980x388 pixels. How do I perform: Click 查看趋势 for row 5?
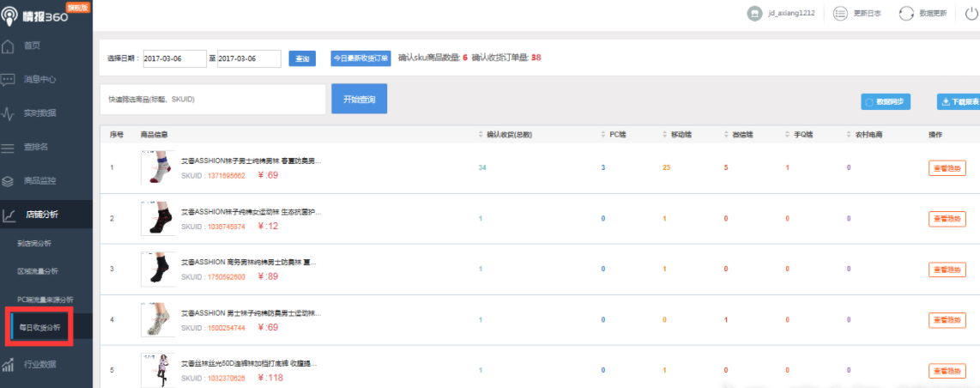tap(947, 371)
